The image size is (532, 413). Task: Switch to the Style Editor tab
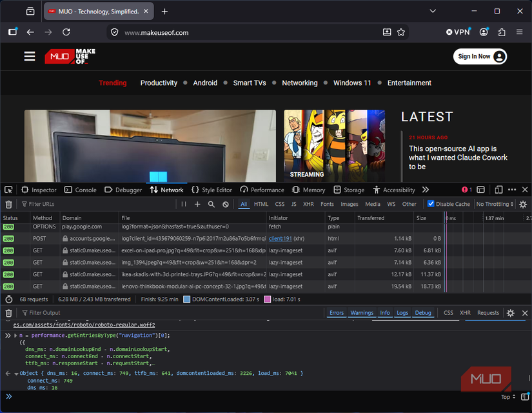click(x=212, y=190)
